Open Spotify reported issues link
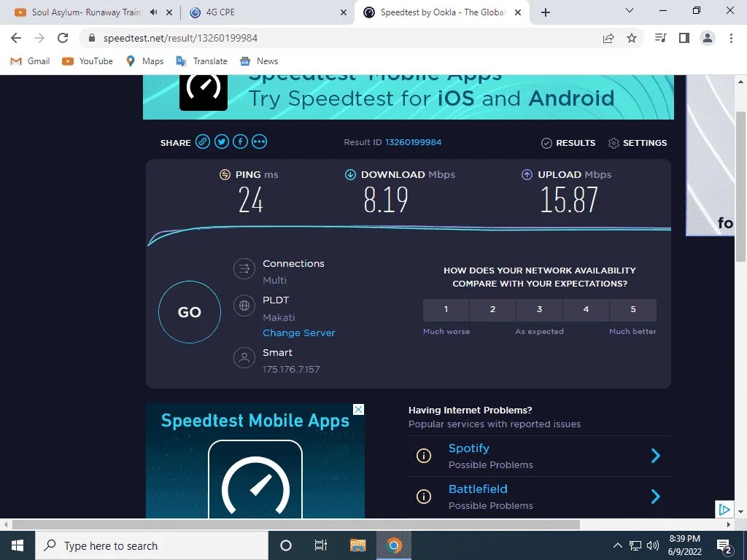 [469, 448]
